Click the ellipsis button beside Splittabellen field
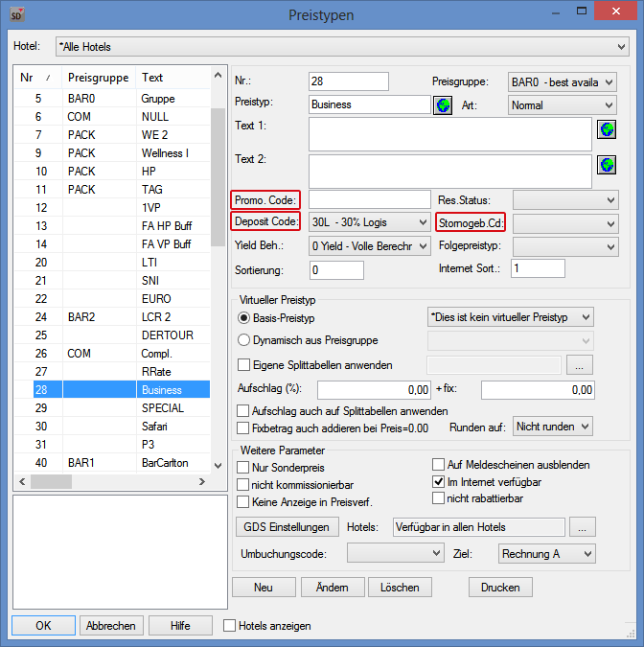Viewport: 644px width, 647px height. 582,364
